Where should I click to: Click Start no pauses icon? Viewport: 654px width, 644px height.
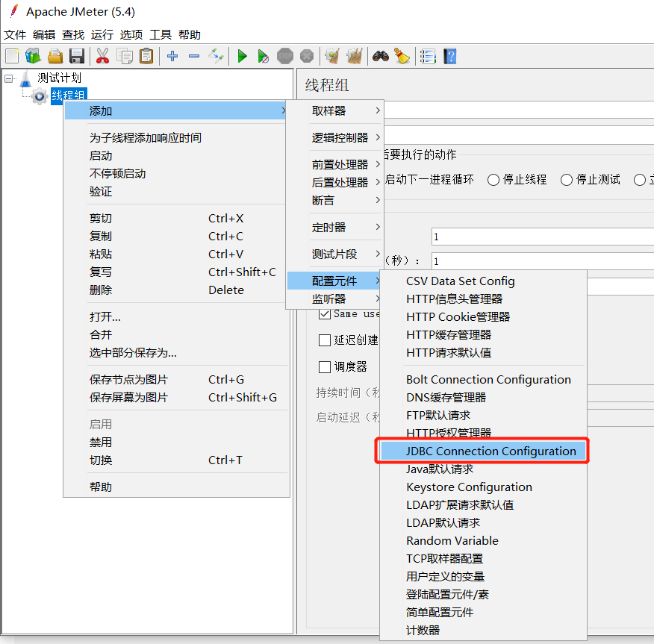(264, 56)
